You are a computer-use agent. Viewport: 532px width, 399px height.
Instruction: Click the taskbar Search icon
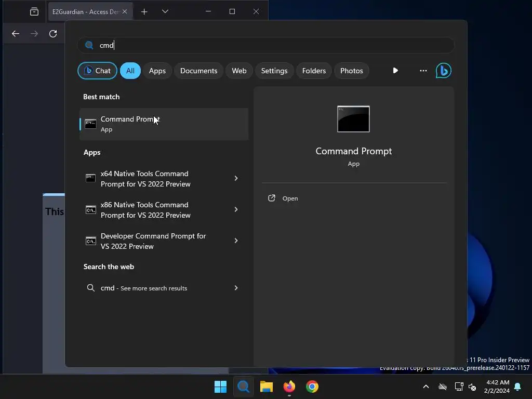243,387
